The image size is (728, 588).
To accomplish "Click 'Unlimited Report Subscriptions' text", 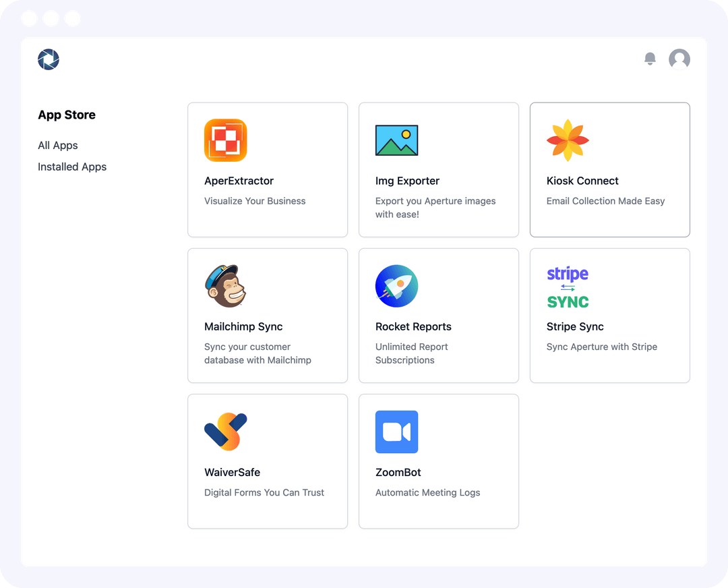I will click(x=411, y=353).
